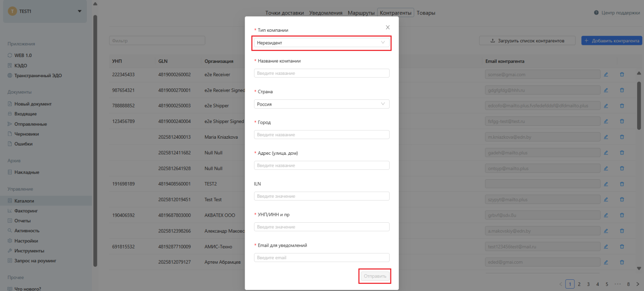
Task: Go to next page arrow
Action: point(638,284)
